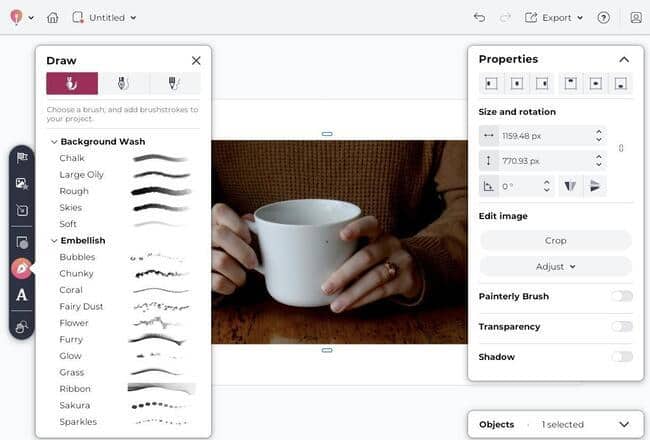Click the home icon in top bar
Viewport: 650px width, 440px height.
tap(52, 17)
